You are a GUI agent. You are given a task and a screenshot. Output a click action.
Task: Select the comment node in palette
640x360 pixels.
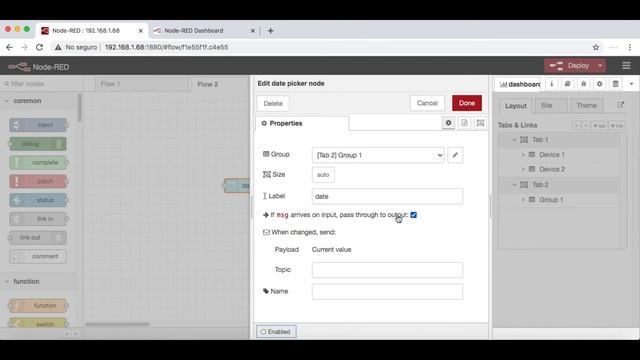38,256
